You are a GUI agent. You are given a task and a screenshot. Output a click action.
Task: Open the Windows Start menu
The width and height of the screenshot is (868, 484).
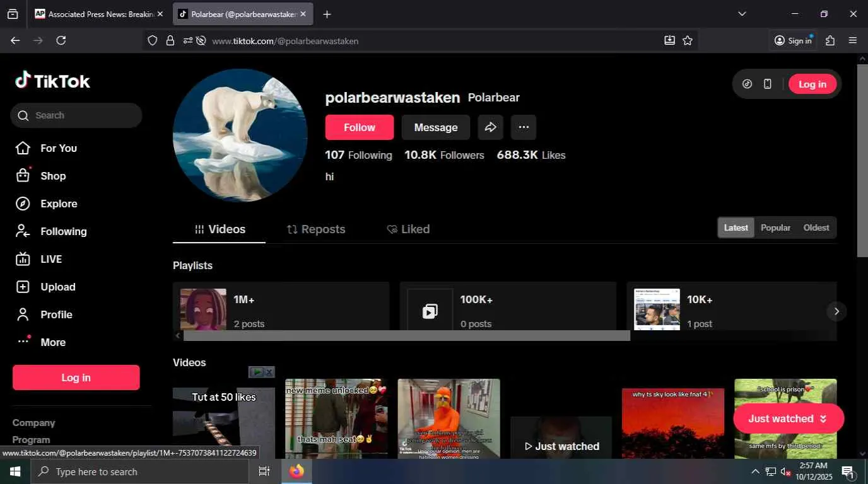click(x=15, y=471)
